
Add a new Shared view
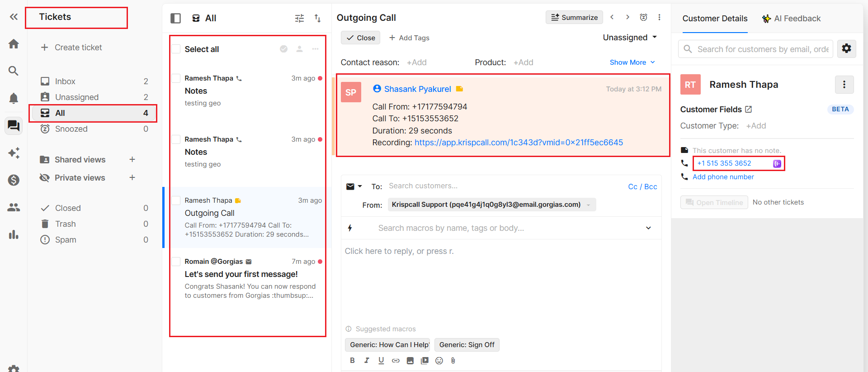[132, 159]
